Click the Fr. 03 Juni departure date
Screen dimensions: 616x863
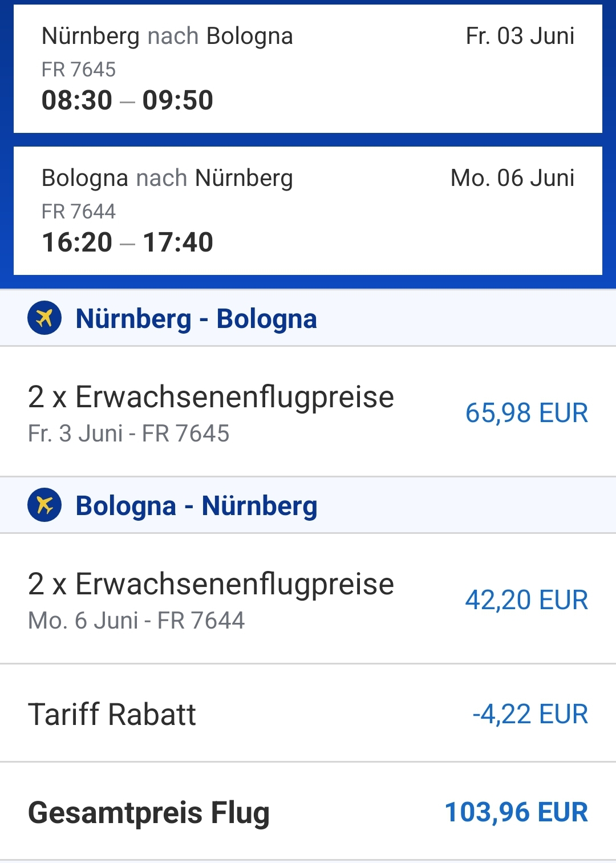tap(520, 36)
